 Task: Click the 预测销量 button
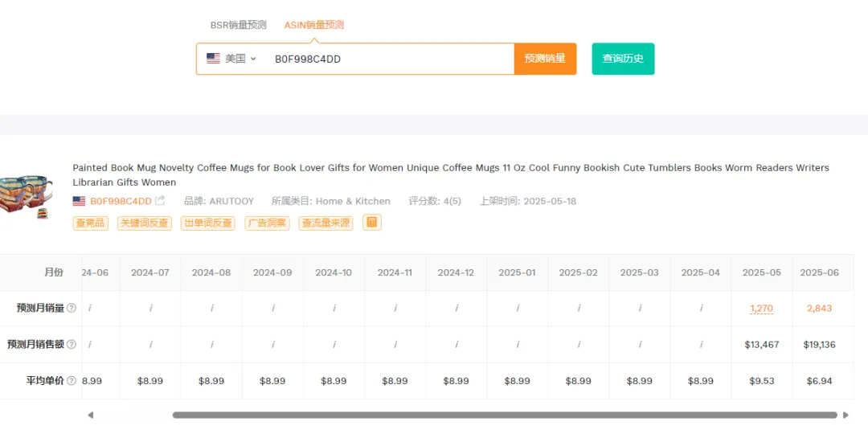(545, 59)
